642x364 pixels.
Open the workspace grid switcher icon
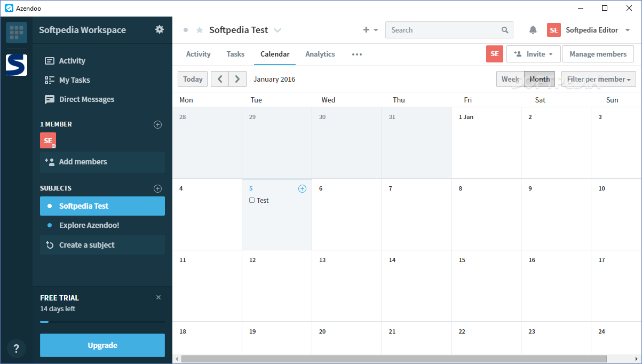17,33
